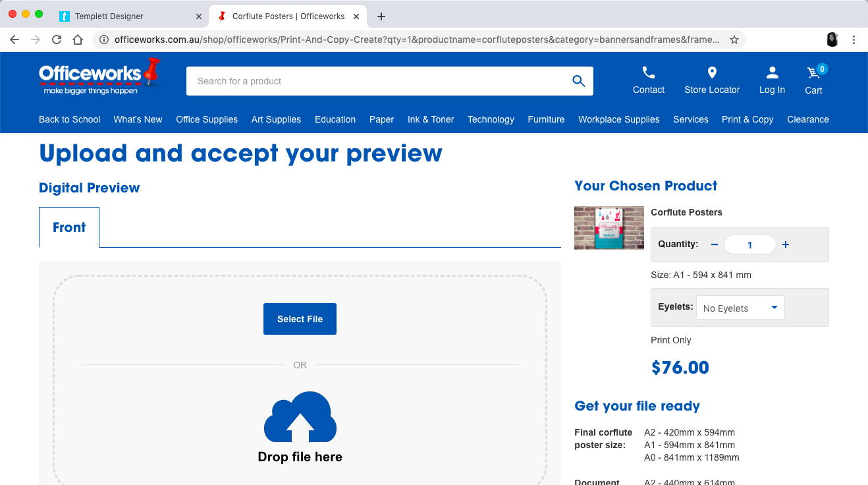Click the A2 - 420mm x 594mm text
Screen dimensions: 868x485
(690, 432)
